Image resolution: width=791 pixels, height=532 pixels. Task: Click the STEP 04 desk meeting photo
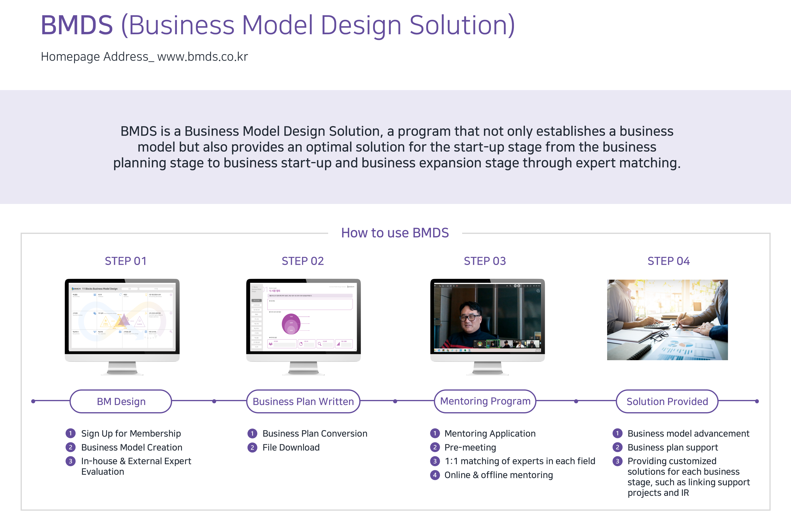coord(668,320)
